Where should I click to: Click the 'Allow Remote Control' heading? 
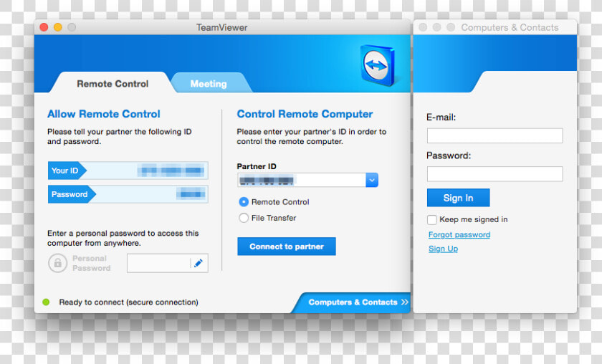tap(104, 114)
